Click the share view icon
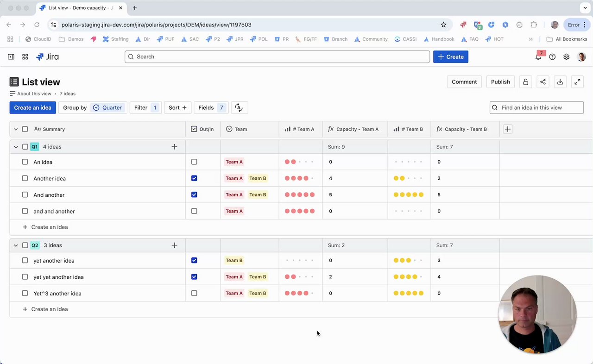Image resolution: width=593 pixels, height=364 pixels. [543, 82]
